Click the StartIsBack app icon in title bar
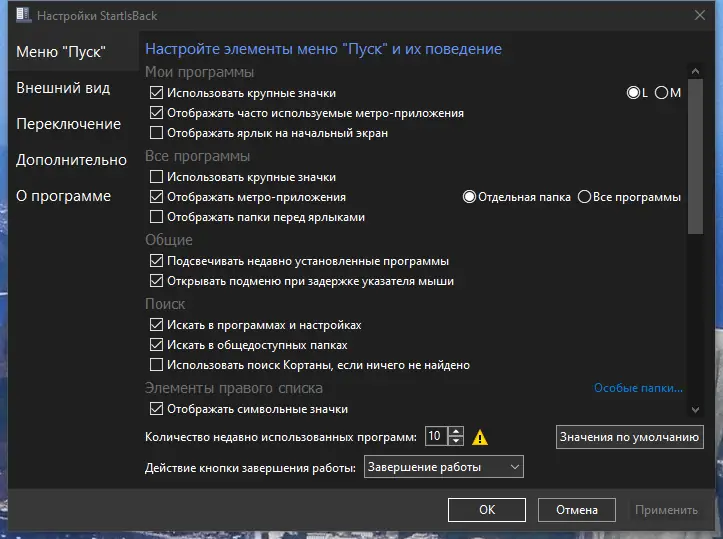This screenshot has width=723, height=539. click(23, 15)
